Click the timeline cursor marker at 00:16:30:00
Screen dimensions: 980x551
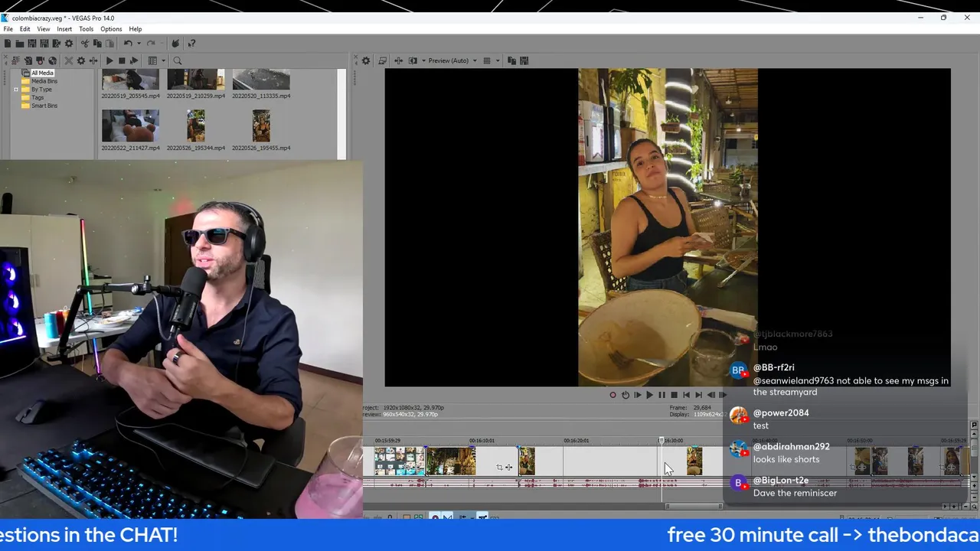click(x=661, y=441)
